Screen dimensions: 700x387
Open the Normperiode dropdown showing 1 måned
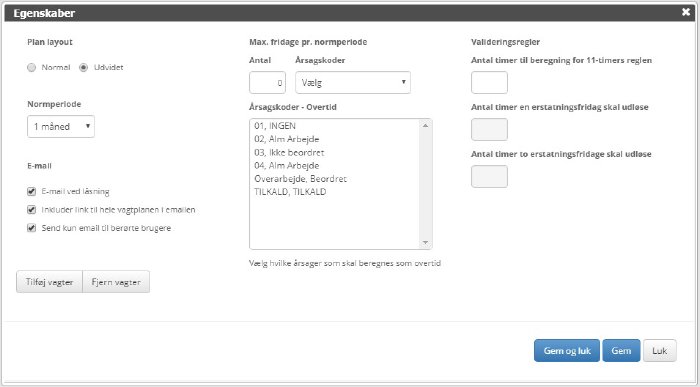click(x=61, y=126)
